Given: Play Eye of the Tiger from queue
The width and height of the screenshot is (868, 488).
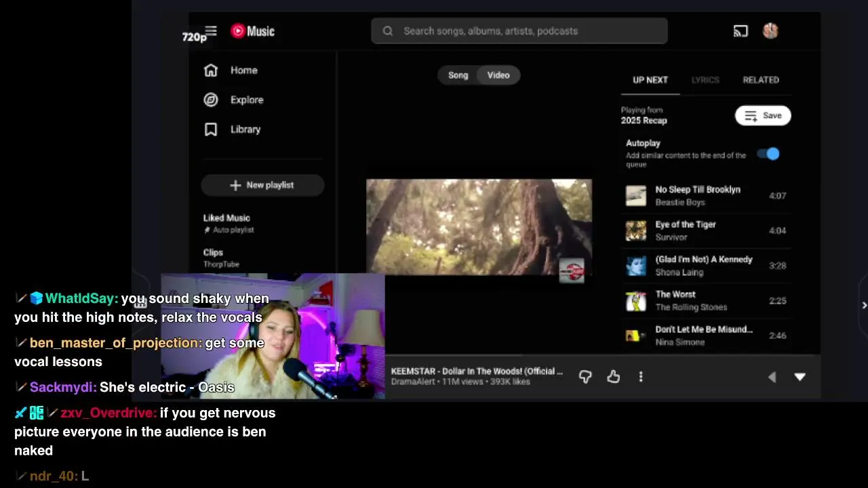Looking at the screenshot, I should click(x=705, y=230).
